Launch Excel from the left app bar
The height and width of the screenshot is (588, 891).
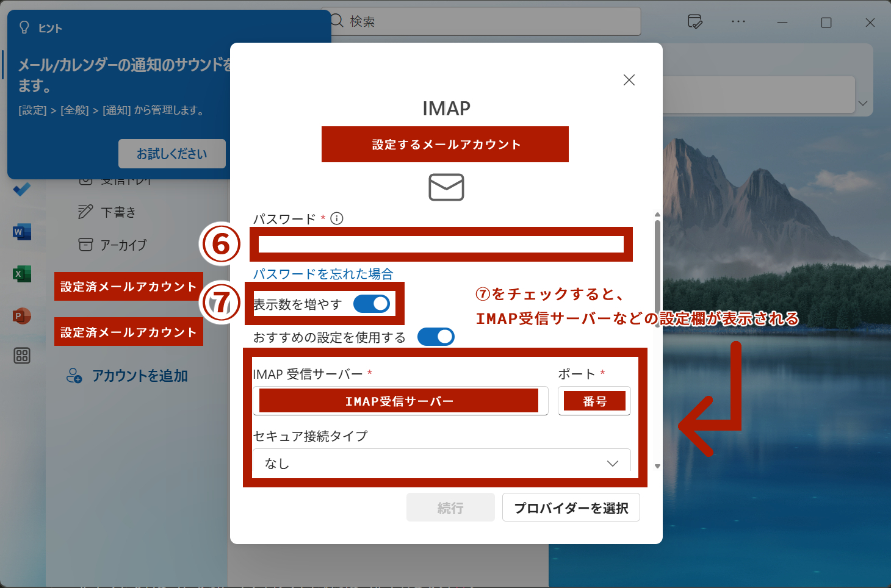pos(21,274)
